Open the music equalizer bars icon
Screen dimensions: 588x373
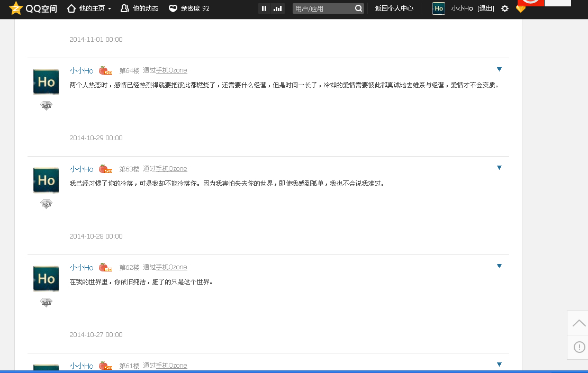click(x=277, y=8)
